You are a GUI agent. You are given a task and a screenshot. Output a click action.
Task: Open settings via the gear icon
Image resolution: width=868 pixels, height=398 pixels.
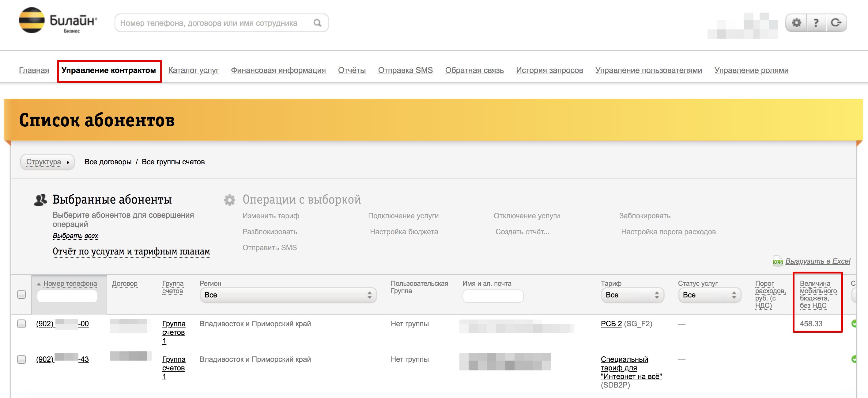tap(797, 23)
